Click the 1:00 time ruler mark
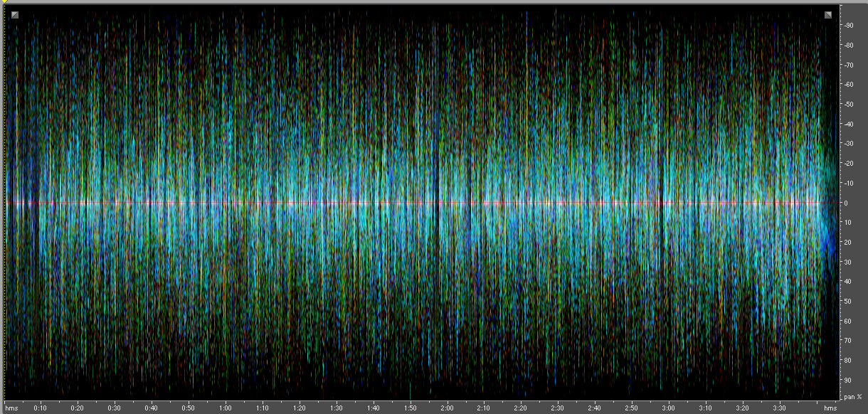Viewport: 868px width, 414px height. pyautogui.click(x=225, y=408)
